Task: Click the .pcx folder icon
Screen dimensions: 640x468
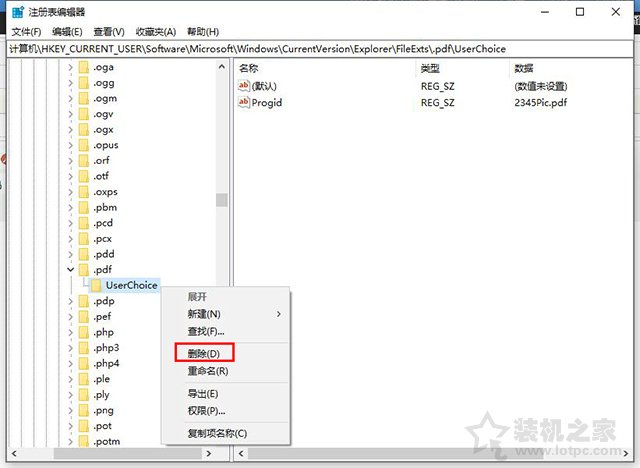Action: 84,239
